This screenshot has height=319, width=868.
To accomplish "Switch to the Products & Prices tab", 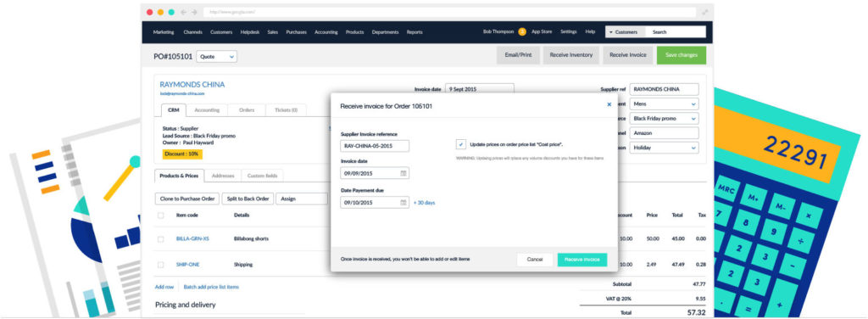I will (179, 176).
